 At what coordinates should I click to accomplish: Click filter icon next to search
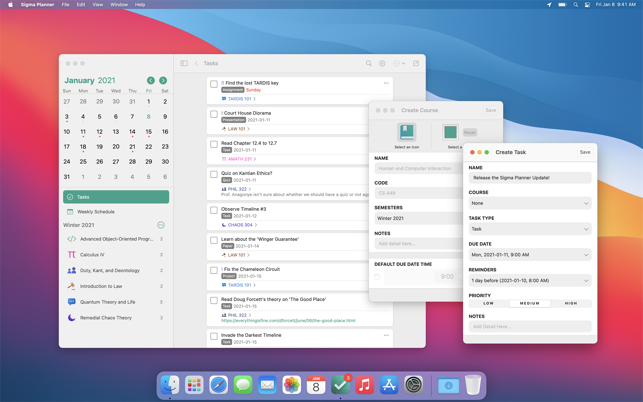382,63
